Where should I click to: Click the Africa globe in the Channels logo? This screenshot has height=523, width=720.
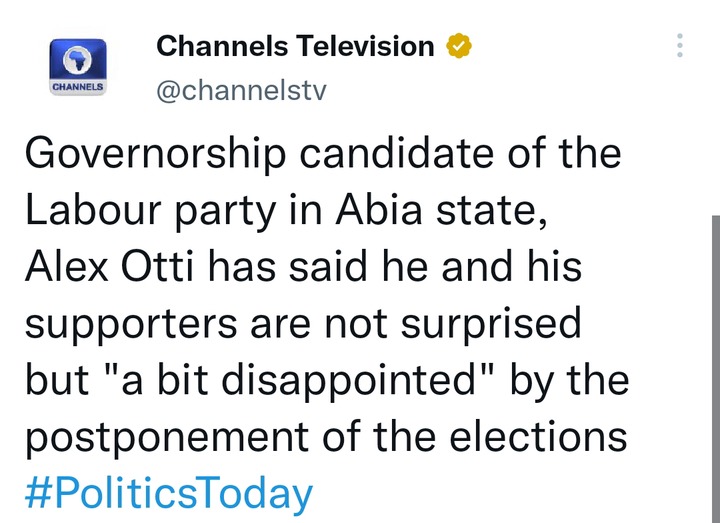[x=78, y=60]
